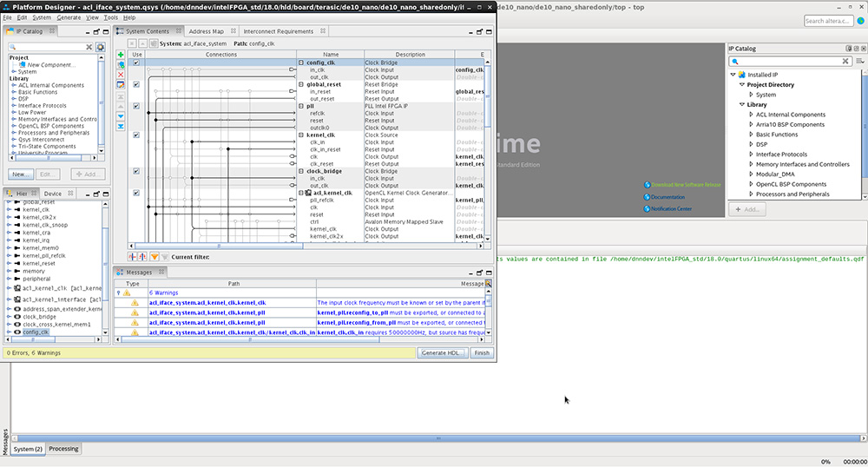Clear the Platform Designer IP Catalog search
The width and height of the screenshot is (868, 467).
click(x=90, y=47)
